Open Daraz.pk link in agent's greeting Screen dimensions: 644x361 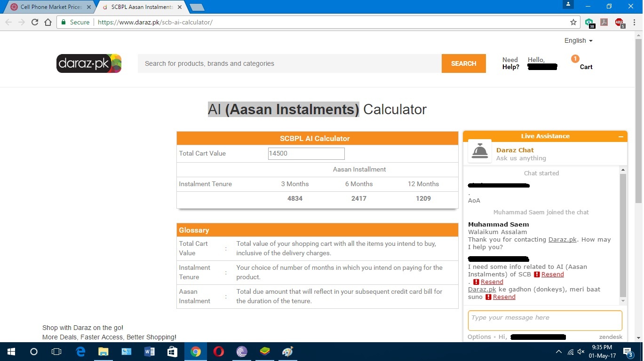pos(562,239)
